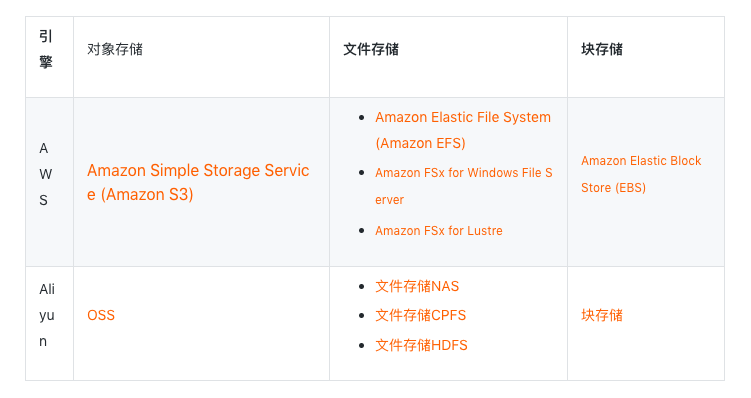Click the orange 块存储 link in the Aliyun row
Image resolution: width=751 pixels, height=398 pixels.
pos(602,315)
